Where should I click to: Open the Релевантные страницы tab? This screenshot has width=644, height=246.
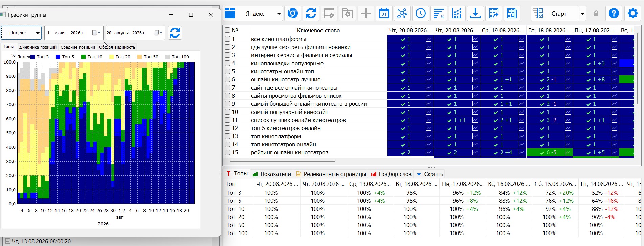(x=331, y=174)
